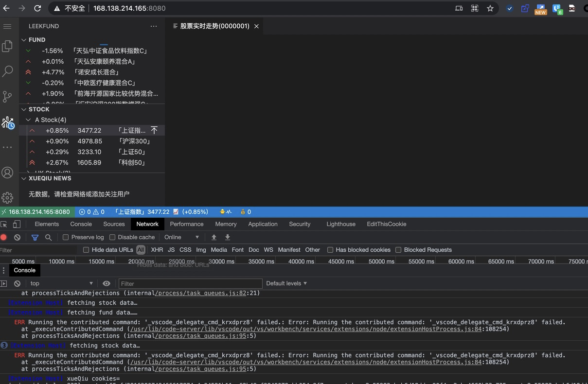Check the Hide data URLs checkbox

86,250
